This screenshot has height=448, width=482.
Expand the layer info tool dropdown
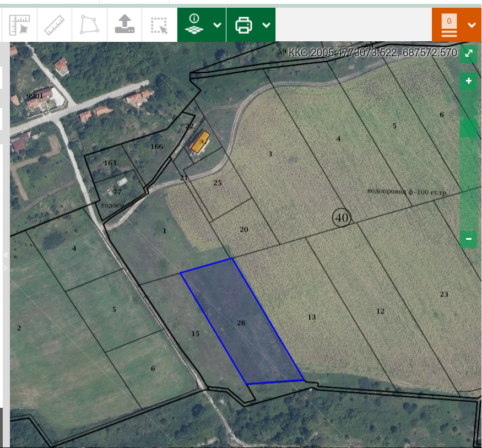pyautogui.click(x=218, y=25)
